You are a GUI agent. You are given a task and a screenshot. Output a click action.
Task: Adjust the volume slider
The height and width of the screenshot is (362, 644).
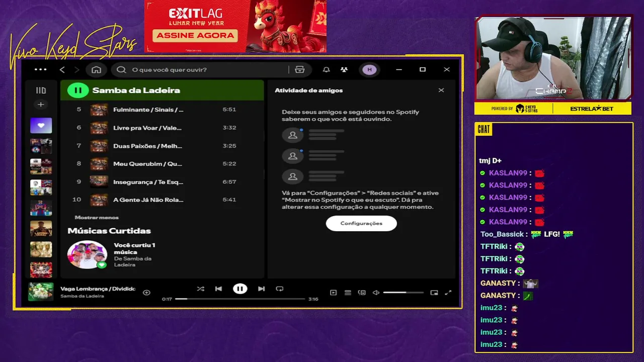403,293
